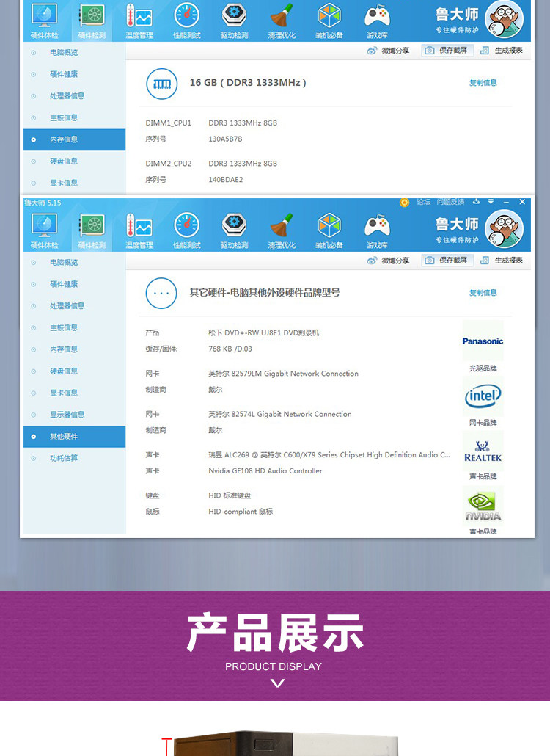Screen dimensions: 550x756
Task: Click the memory chip icon beside 16 GB
Action: pyautogui.click(x=162, y=84)
